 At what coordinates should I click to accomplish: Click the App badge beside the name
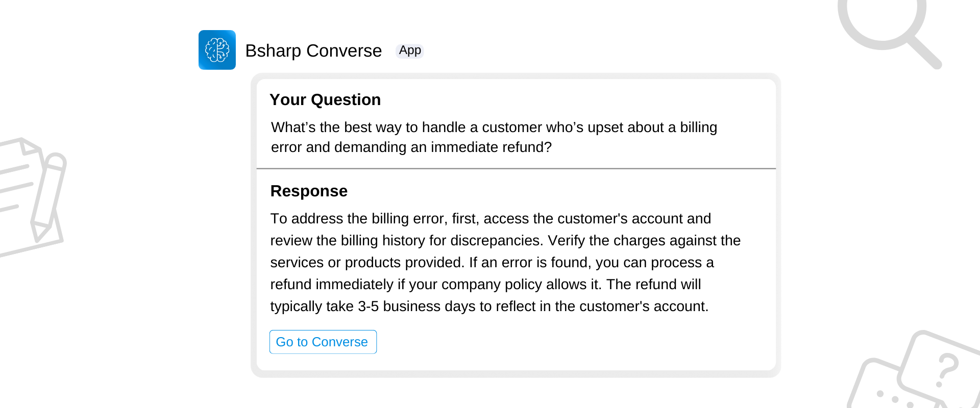(410, 50)
